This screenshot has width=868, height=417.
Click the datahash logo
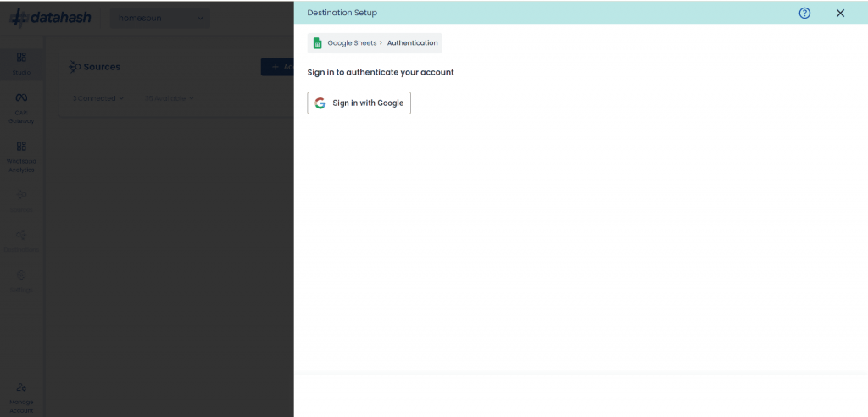click(50, 18)
